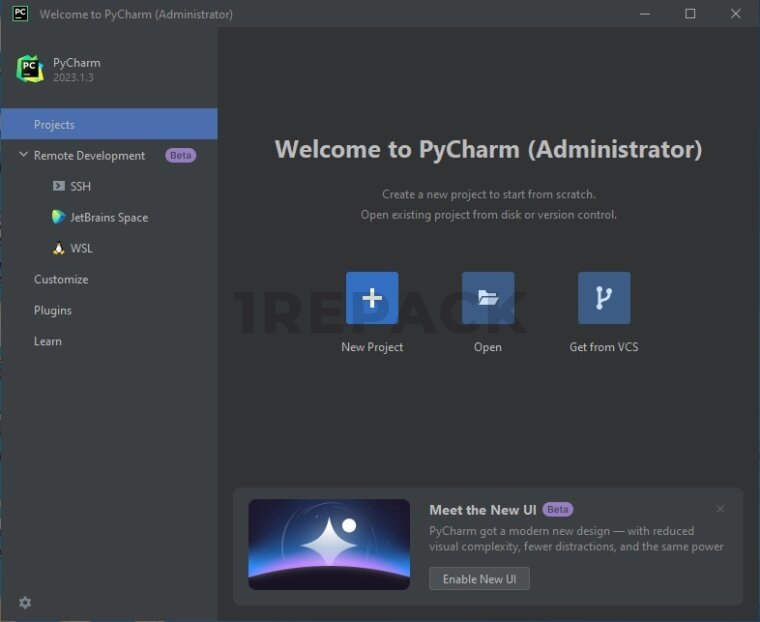Open the settings gear at bottom left
This screenshot has width=760, height=622.
(x=25, y=602)
